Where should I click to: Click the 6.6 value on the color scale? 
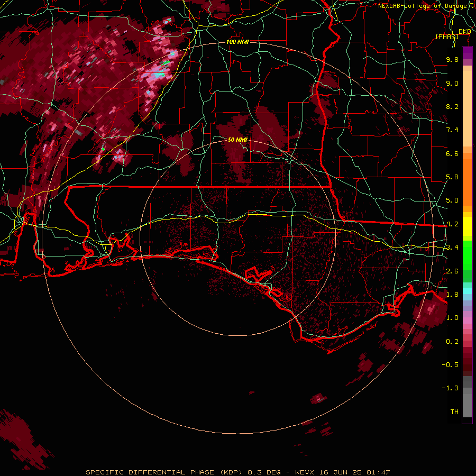point(452,153)
